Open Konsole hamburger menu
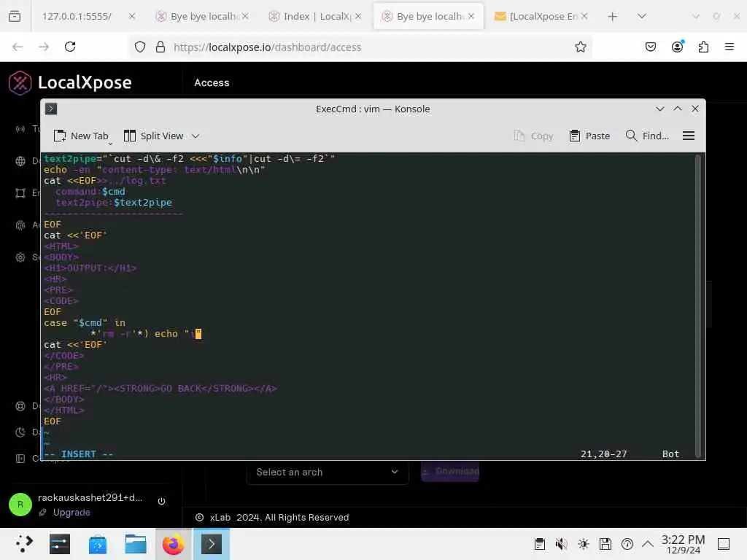Viewport: 747px width, 560px height. click(689, 136)
